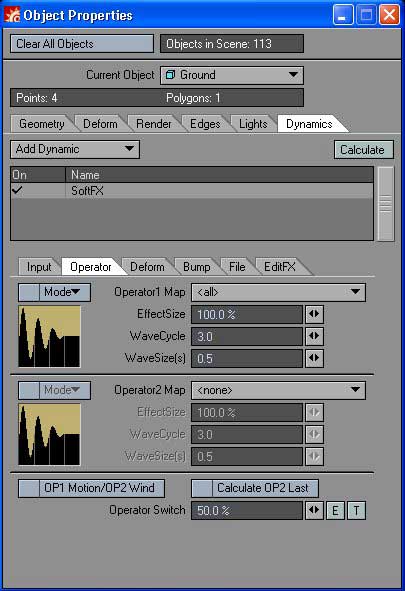
Task: Click the Operator1 waveform graph preview
Action: pos(49,336)
